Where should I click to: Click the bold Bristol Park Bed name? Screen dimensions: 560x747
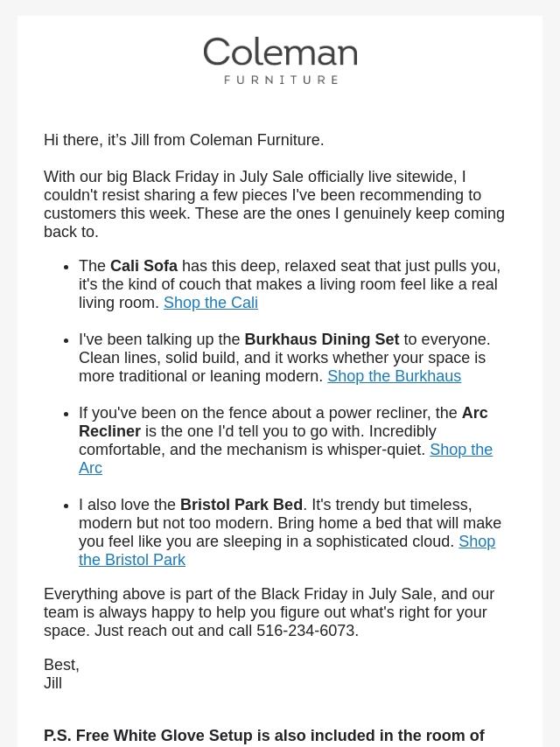click(x=241, y=505)
